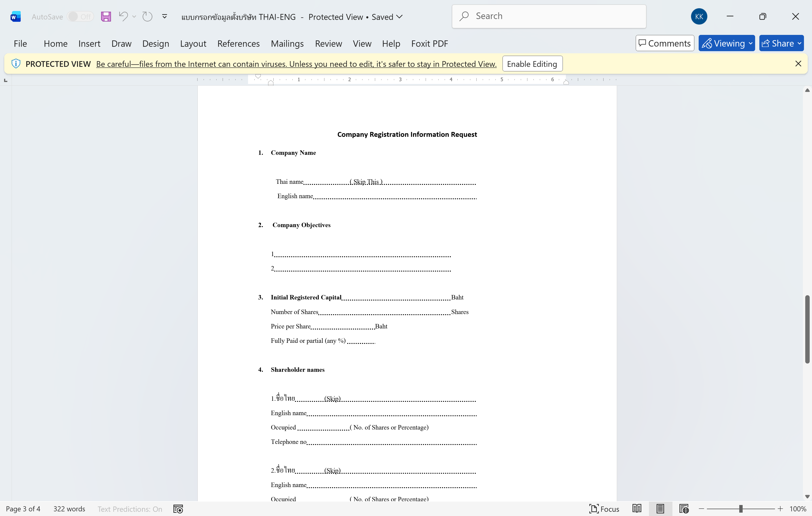Open the Customize Quick Access Toolbar arrow

165,16
